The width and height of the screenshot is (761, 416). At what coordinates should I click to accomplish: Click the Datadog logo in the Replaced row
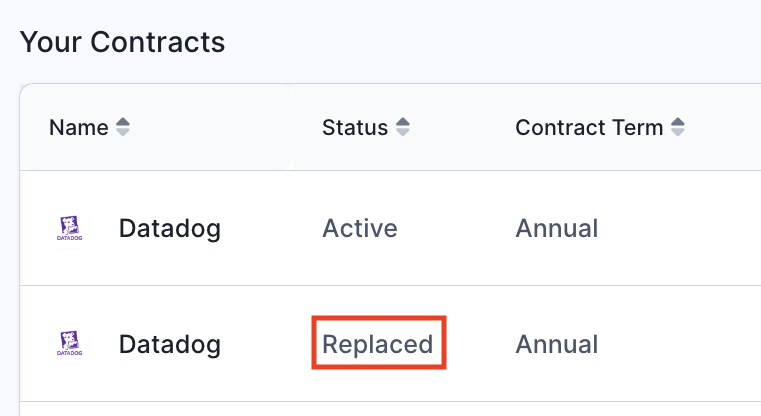[69, 344]
